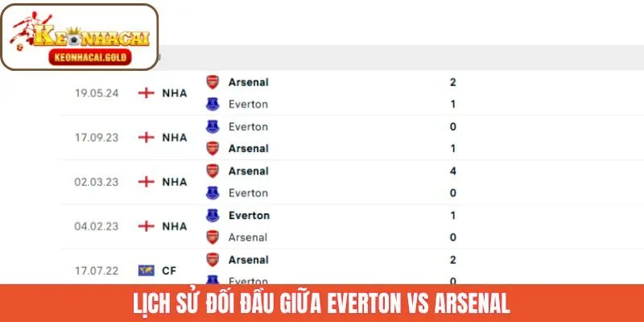Click the Arsenal crest in the 02.03.23 match

213,171
